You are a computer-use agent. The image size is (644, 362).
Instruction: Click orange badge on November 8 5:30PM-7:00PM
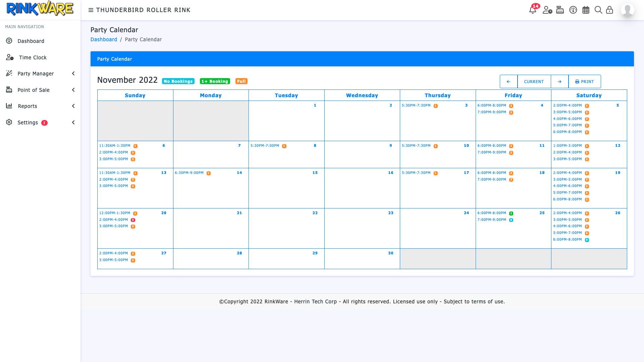284,146
